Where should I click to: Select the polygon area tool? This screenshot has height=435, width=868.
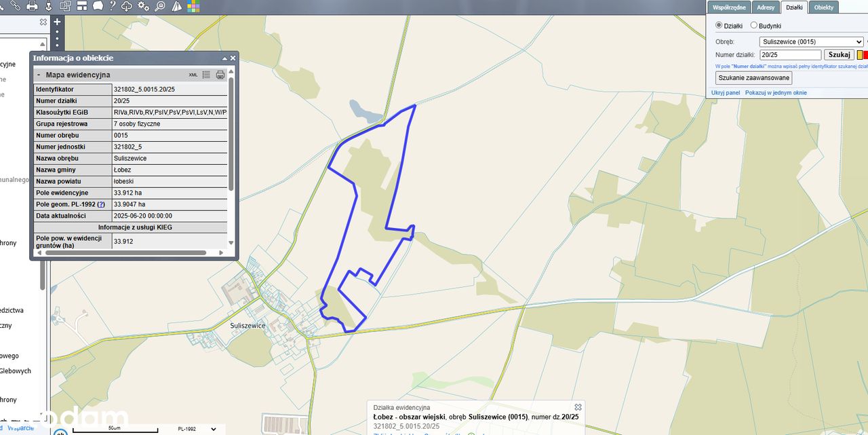pyautogui.click(x=97, y=6)
